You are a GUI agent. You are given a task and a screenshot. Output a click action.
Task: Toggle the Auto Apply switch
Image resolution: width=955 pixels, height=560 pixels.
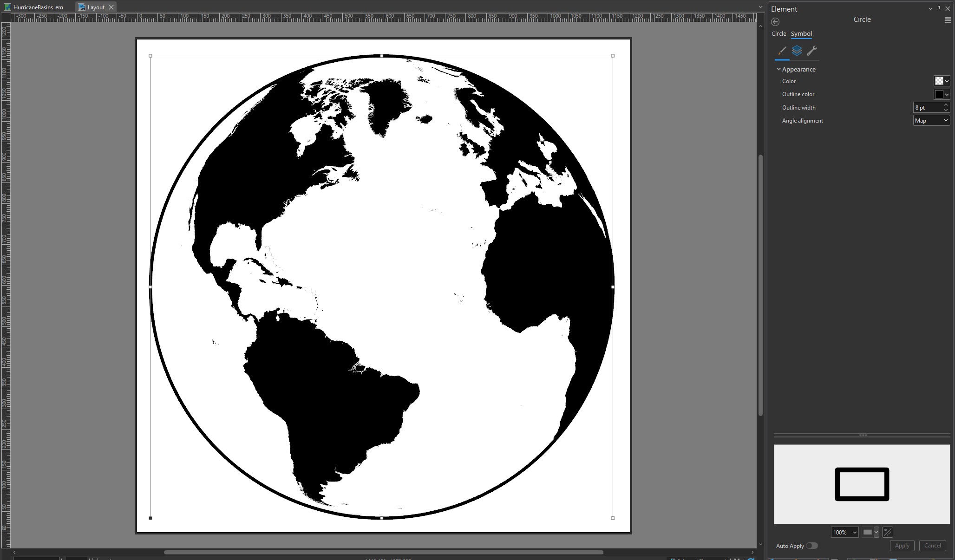[x=812, y=546]
